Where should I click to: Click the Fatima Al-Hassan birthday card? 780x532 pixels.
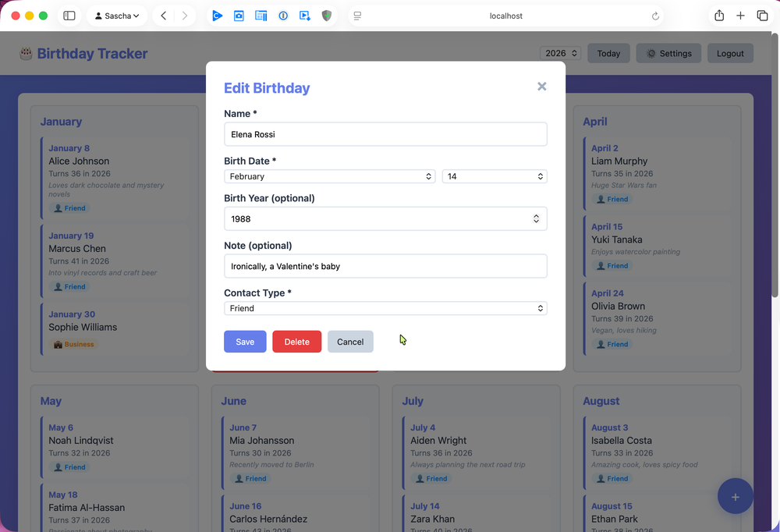coord(115,508)
